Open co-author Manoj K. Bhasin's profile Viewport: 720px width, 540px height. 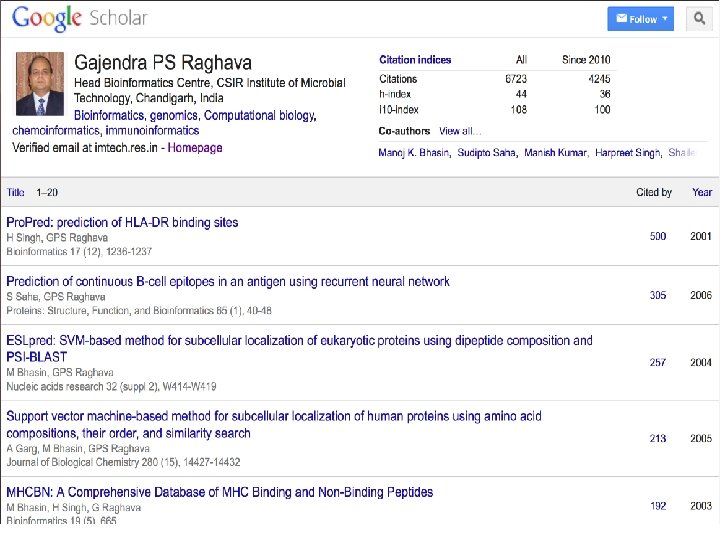[414, 153]
